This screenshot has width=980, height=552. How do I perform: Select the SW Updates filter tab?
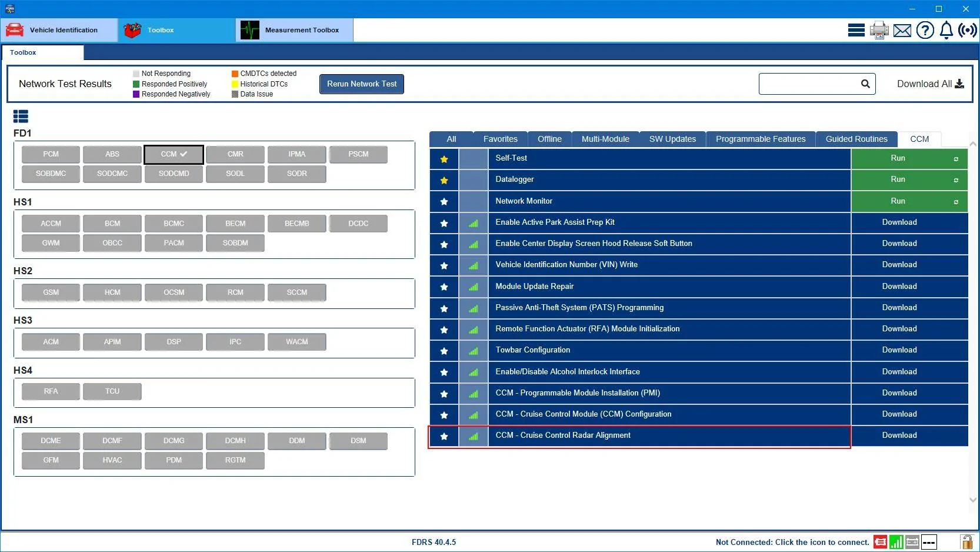(x=672, y=139)
